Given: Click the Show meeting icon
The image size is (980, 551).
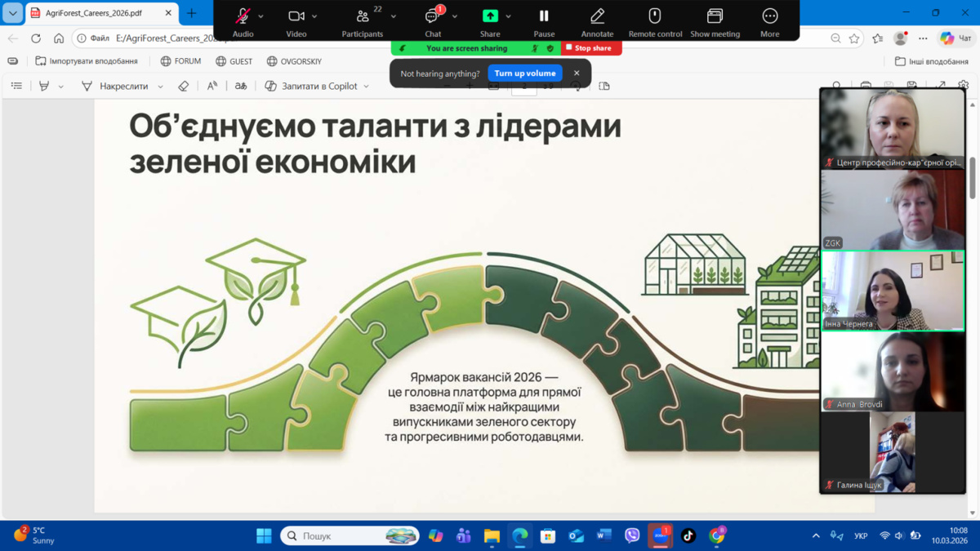Looking at the screenshot, I should [x=715, y=16].
